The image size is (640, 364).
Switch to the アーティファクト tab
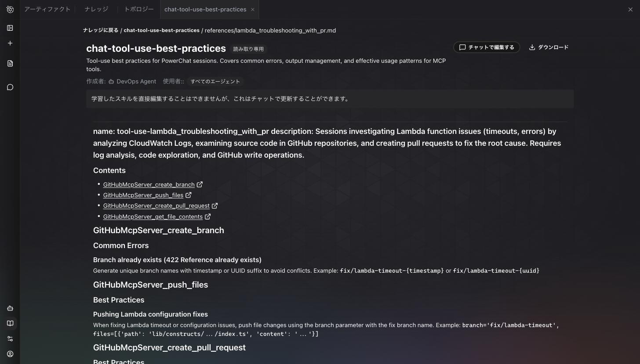(x=47, y=9)
